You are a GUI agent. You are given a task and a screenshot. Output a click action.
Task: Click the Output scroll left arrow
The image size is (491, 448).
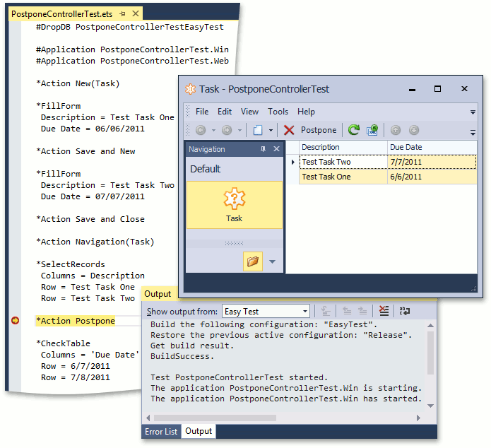click(x=148, y=418)
